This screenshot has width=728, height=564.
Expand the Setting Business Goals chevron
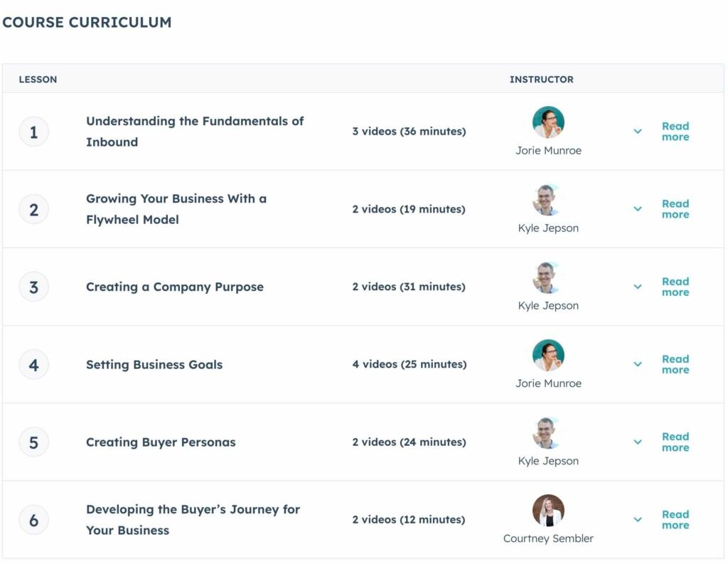click(638, 364)
